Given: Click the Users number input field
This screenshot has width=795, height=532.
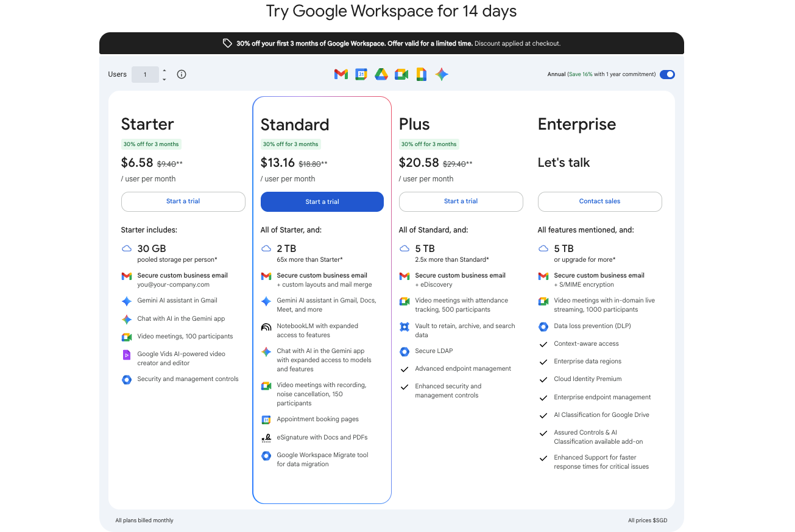Looking at the screenshot, I should click(x=145, y=74).
